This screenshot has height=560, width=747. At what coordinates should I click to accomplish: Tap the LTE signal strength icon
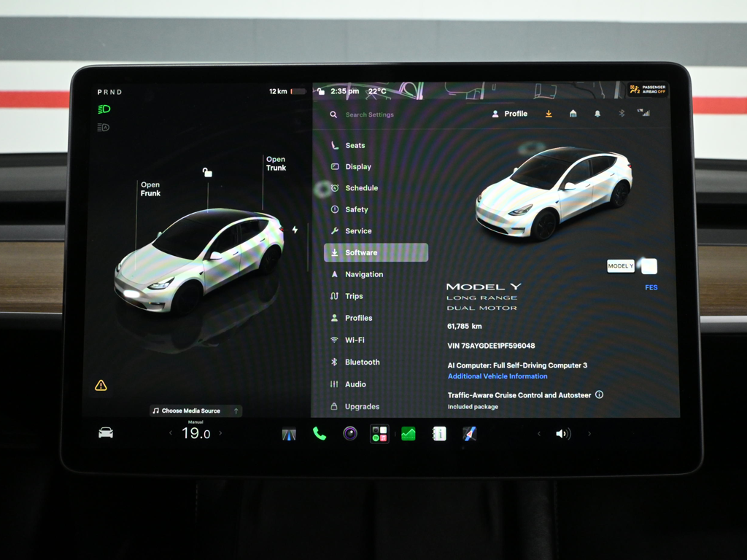point(644,112)
